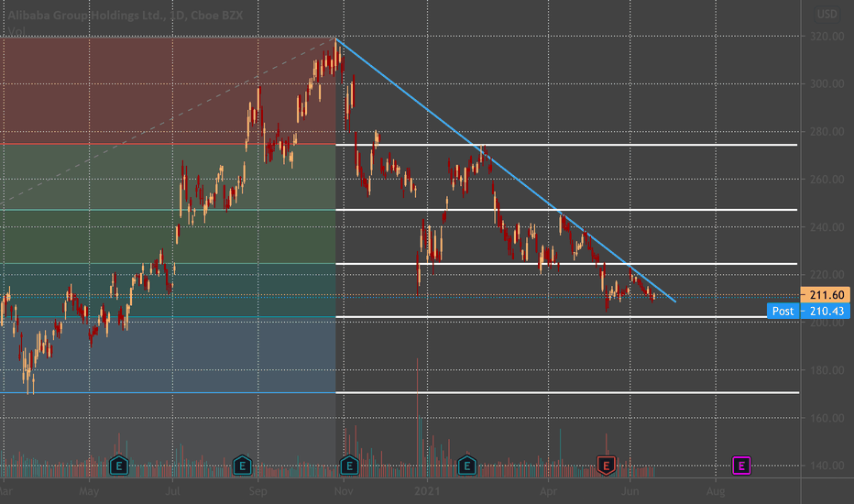Open the earnings marker near Sep
The width and height of the screenshot is (854, 504).
[x=243, y=466]
